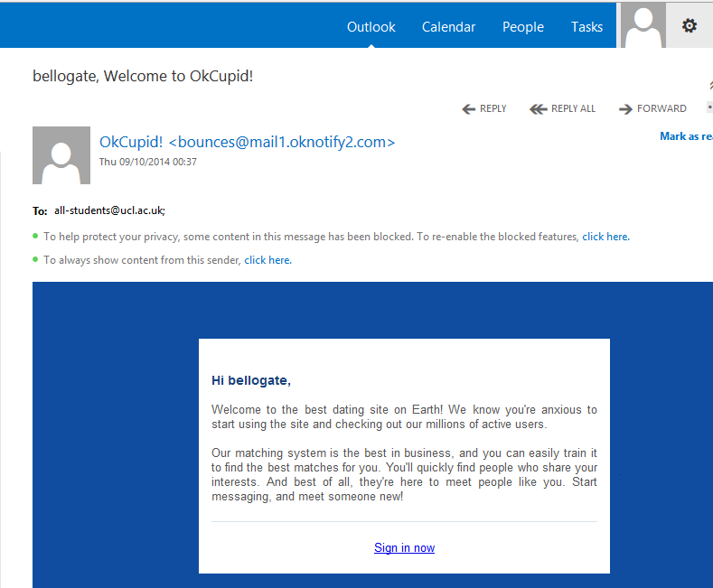The height and width of the screenshot is (588, 713).
Task: Click here to always show sender content
Action: click(x=267, y=260)
